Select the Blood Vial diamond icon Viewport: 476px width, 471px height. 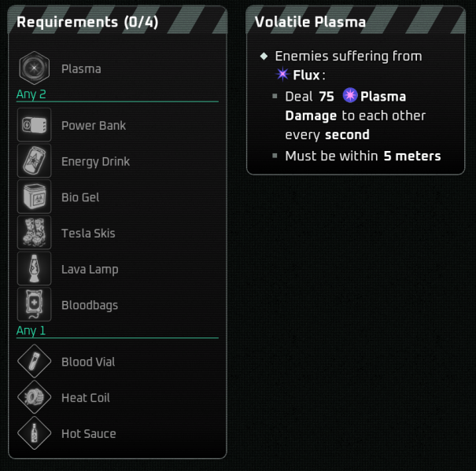pos(34,362)
